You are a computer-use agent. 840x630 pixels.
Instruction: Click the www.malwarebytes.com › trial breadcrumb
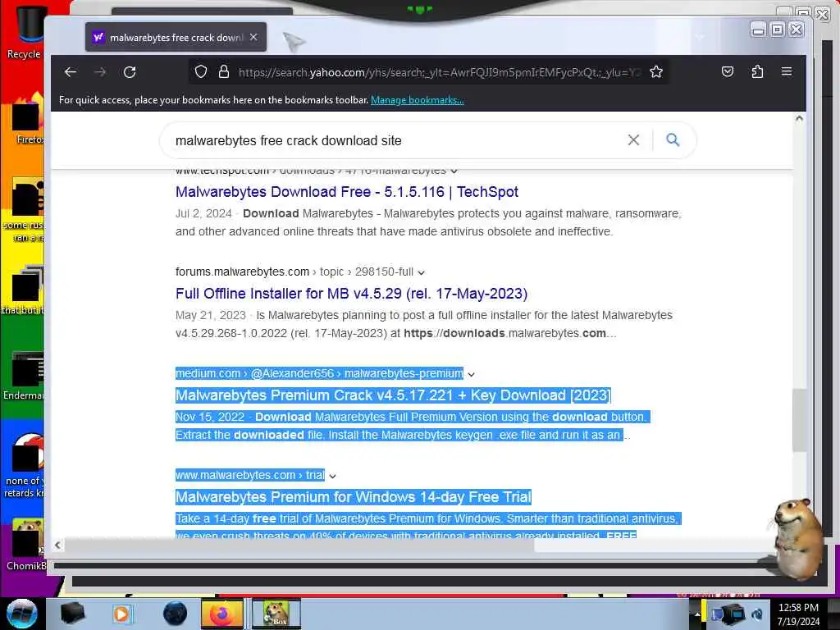(249, 475)
